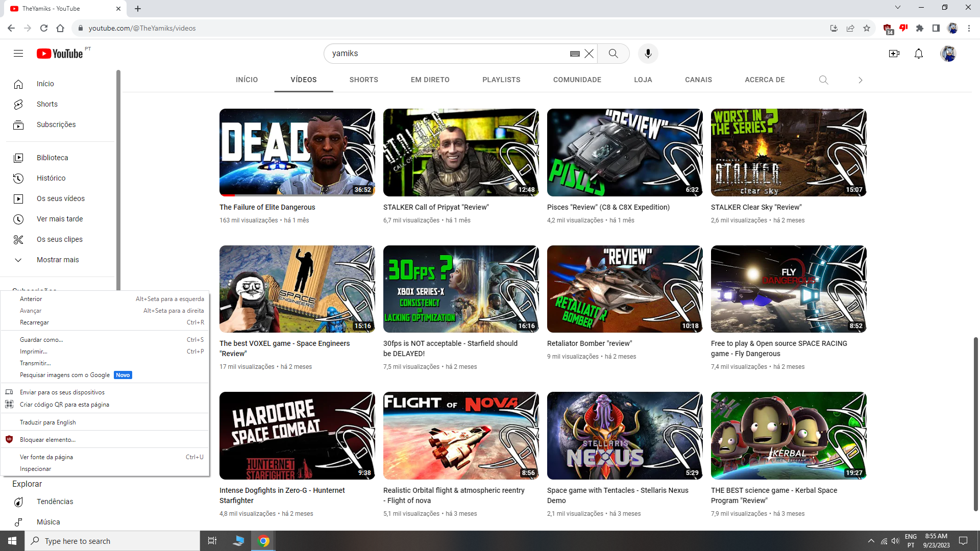Switch to the INÍCIO channel tab
Screen dimensions: 980x551
(247, 80)
